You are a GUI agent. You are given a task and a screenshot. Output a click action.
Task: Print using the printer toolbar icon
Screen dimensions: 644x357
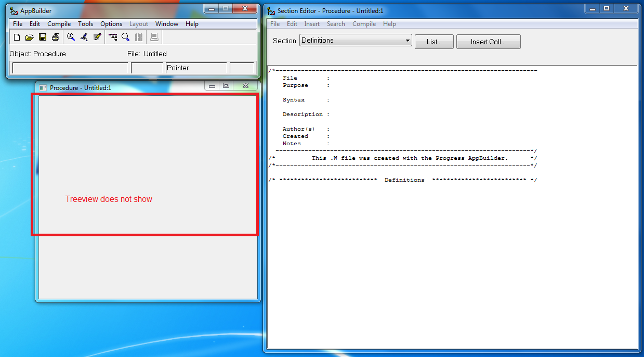[x=56, y=37]
